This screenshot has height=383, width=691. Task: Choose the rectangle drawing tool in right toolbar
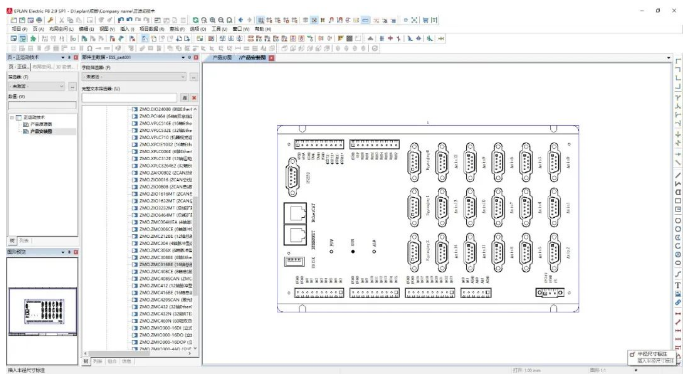coord(678,201)
